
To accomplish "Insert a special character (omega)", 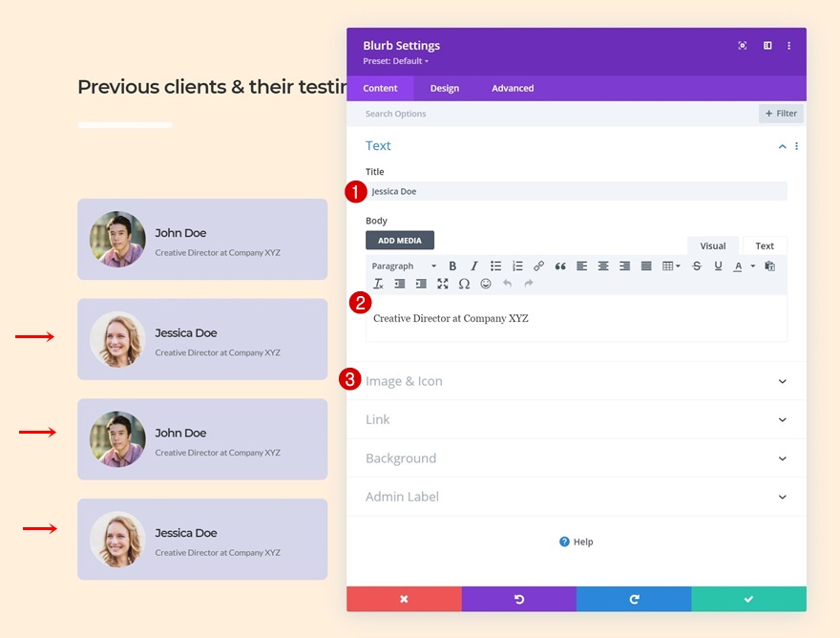I will (x=464, y=284).
